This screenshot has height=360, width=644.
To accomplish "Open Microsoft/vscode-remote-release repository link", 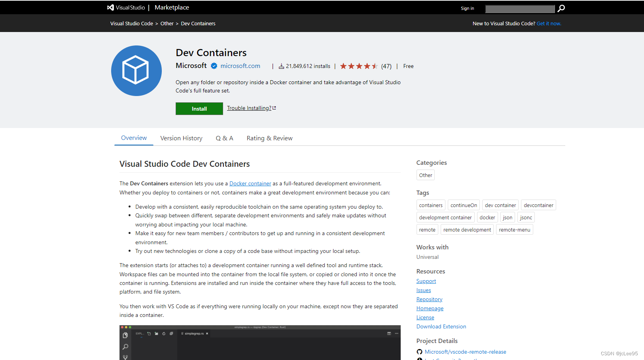I will tap(466, 352).
